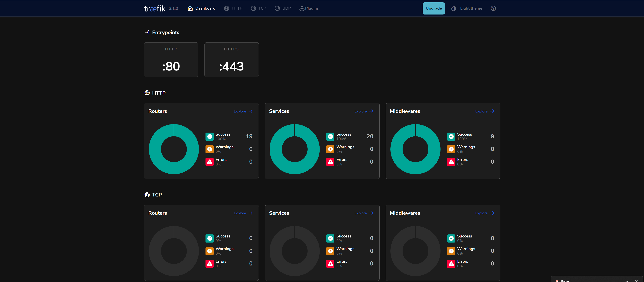Click HTTP Routers Errors red icon

click(x=210, y=162)
